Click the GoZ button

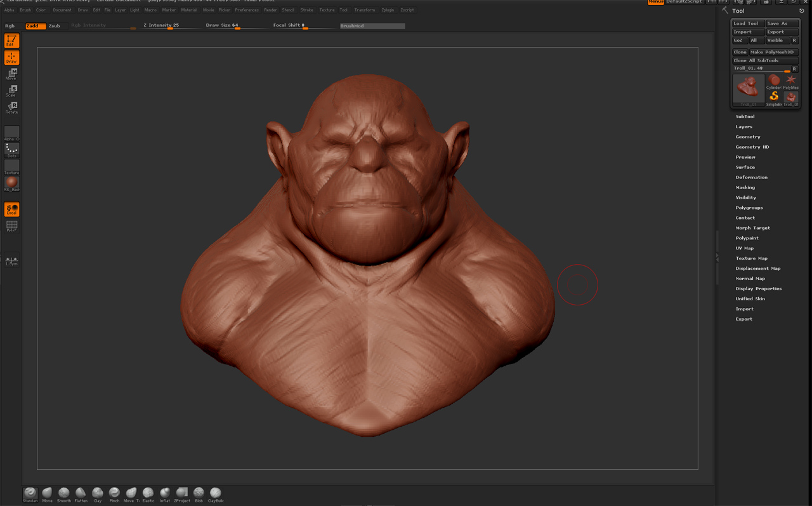click(x=739, y=40)
